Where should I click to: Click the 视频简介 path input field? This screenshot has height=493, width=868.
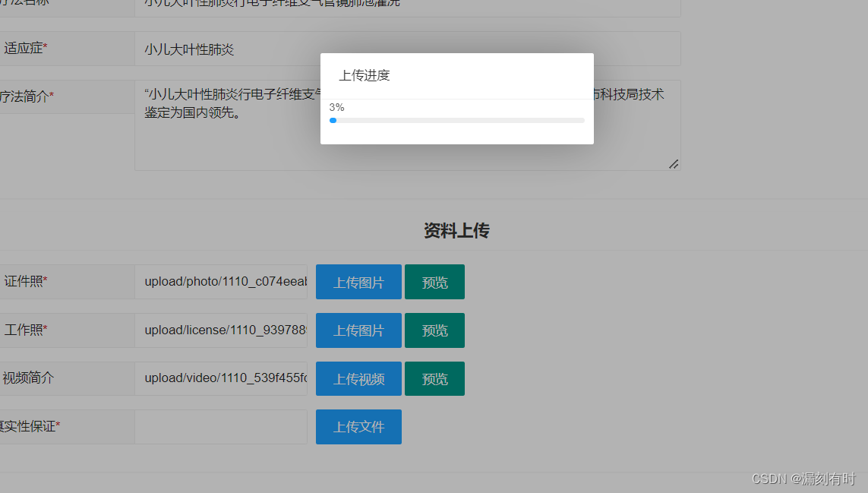click(x=221, y=378)
